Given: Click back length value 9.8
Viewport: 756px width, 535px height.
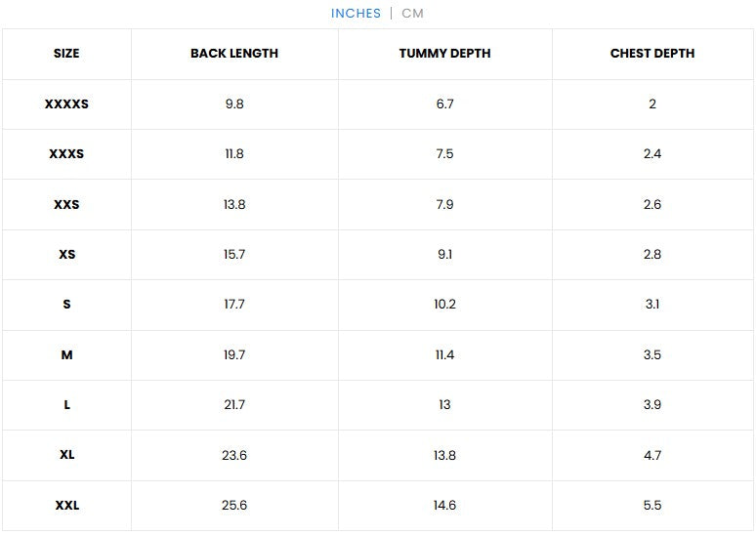Looking at the screenshot, I should pyautogui.click(x=234, y=103).
